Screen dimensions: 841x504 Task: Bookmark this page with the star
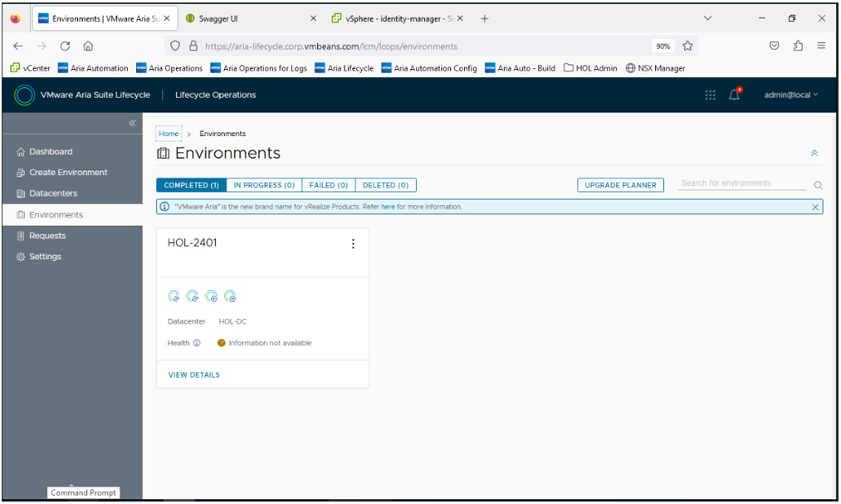click(x=687, y=46)
